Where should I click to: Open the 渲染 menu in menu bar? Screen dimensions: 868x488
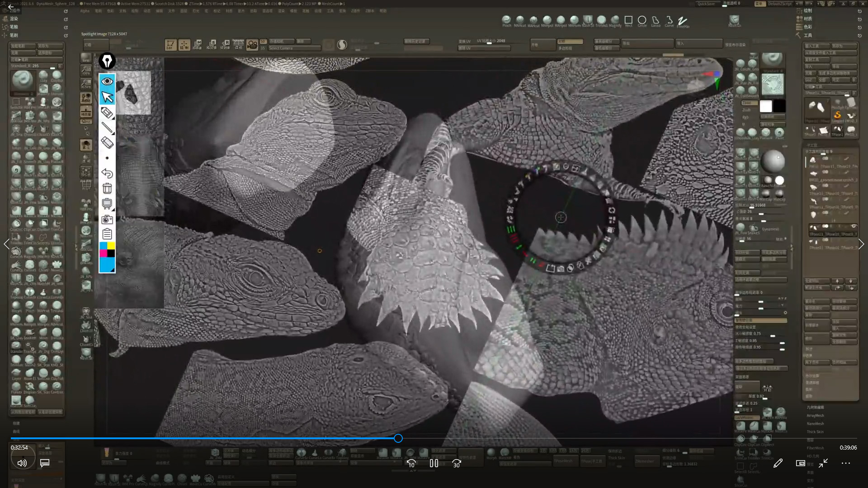pos(281,11)
